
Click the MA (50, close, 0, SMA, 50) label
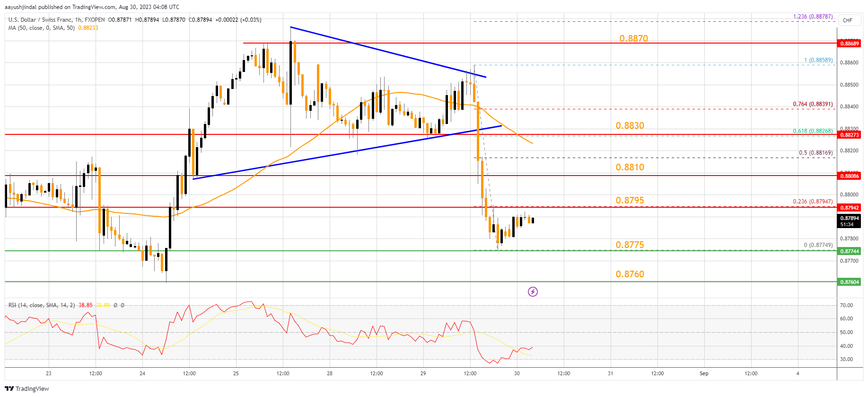[x=42, y=28]
